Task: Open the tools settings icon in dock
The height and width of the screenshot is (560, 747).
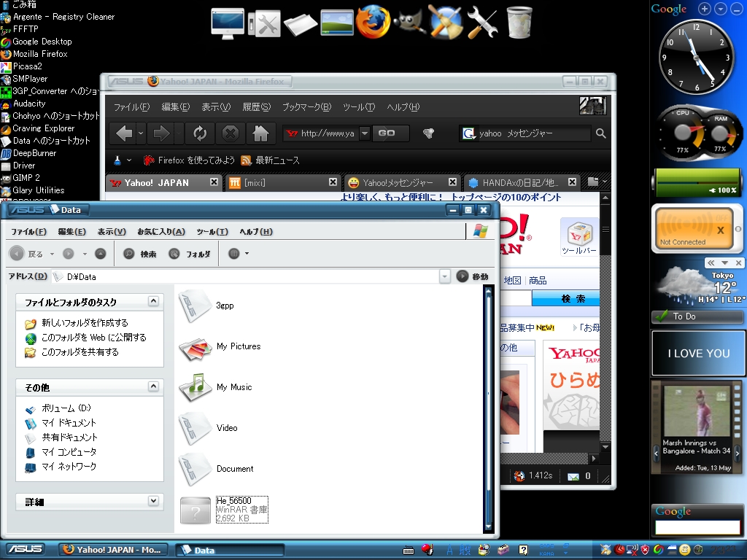Action: click(x=264, y=24)
